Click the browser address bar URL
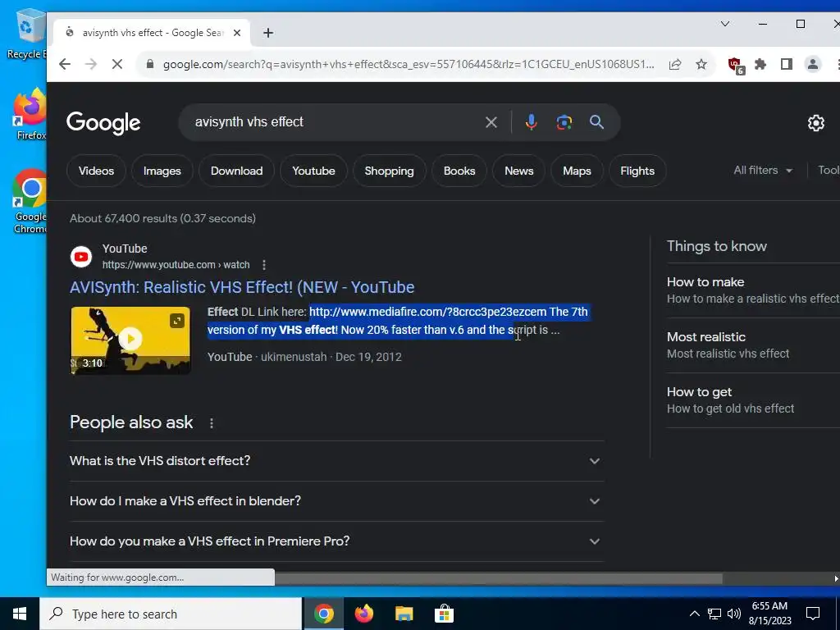Image resolution: width=840 pixels, height=630 pixels. click(409, 64)
